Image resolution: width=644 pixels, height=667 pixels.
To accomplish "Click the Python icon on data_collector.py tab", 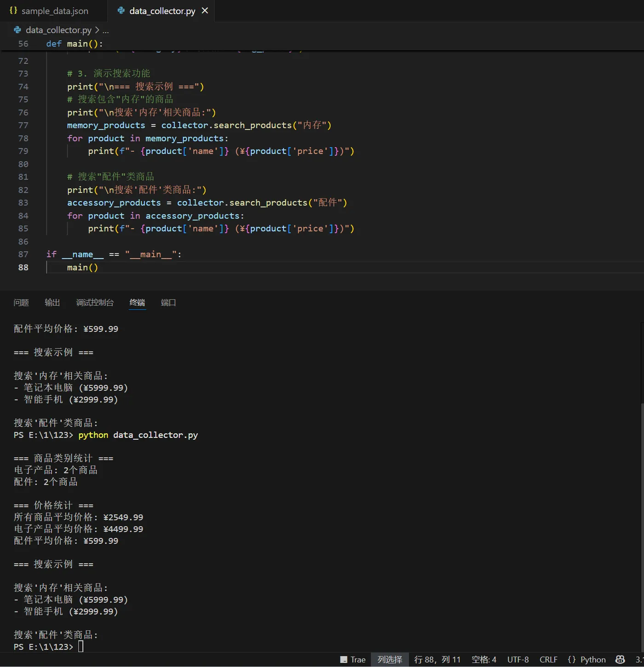I will 121,11.
